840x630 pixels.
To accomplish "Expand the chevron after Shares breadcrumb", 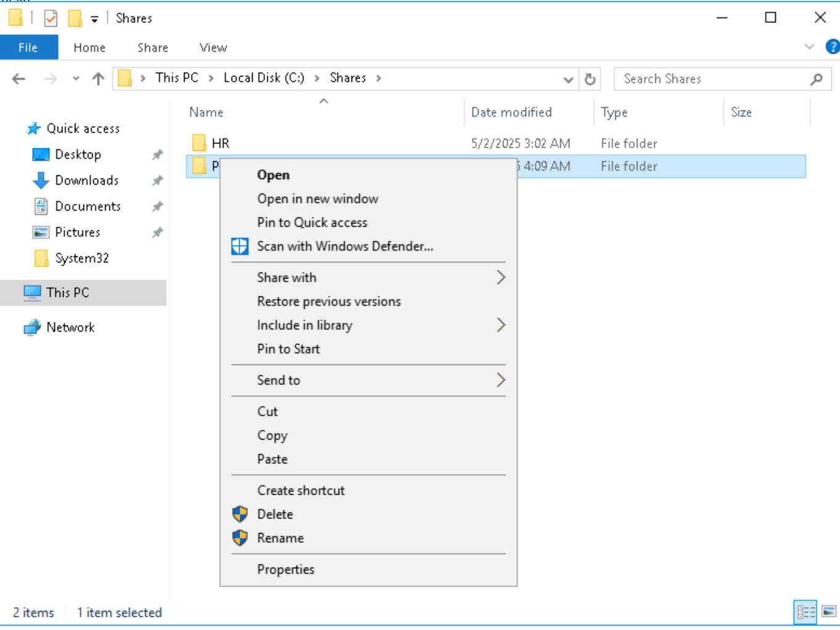I will 379,78.
